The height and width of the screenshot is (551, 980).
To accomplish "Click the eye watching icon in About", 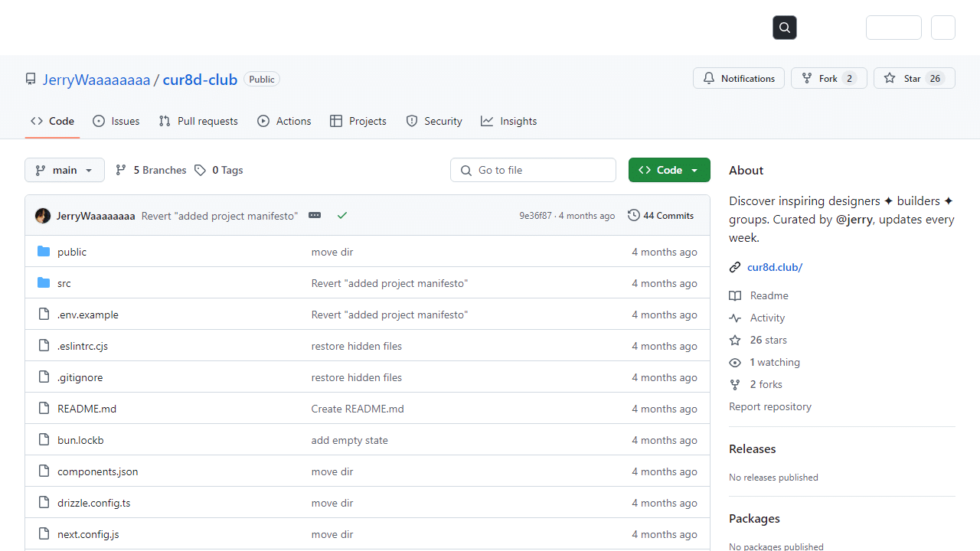I will [735, 362].
